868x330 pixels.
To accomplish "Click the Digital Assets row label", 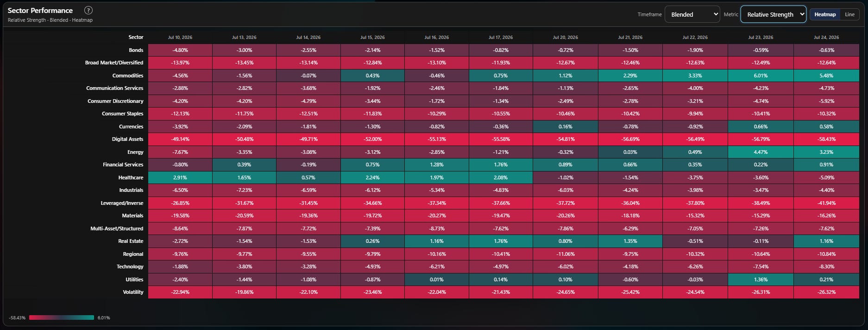I will (x=127, y=139).
